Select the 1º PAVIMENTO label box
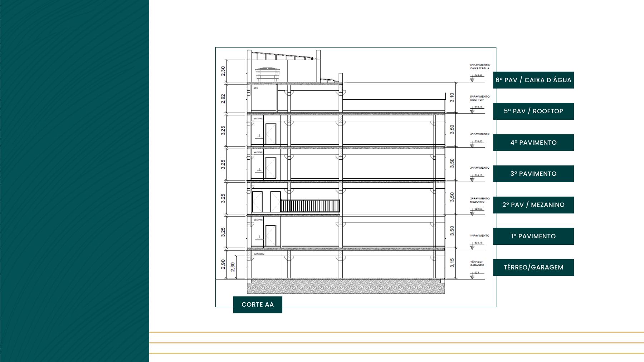The image size is (644, 362). [533, 236]
